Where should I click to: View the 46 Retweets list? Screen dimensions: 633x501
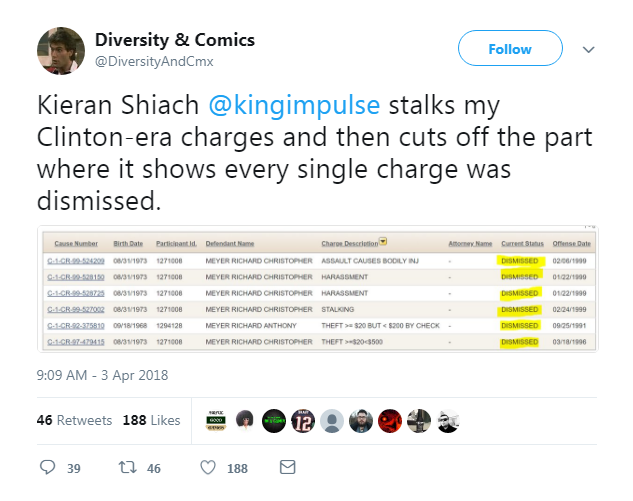[x=74, y=420]
